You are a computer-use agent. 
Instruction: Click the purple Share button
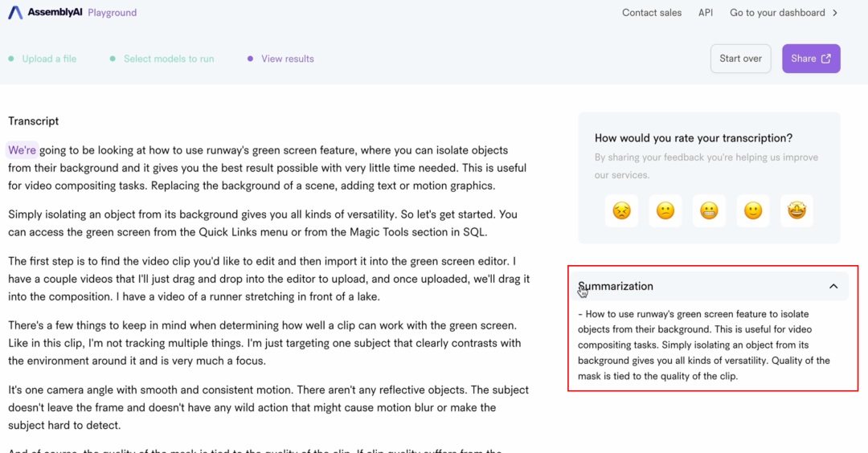click(811, 59)
